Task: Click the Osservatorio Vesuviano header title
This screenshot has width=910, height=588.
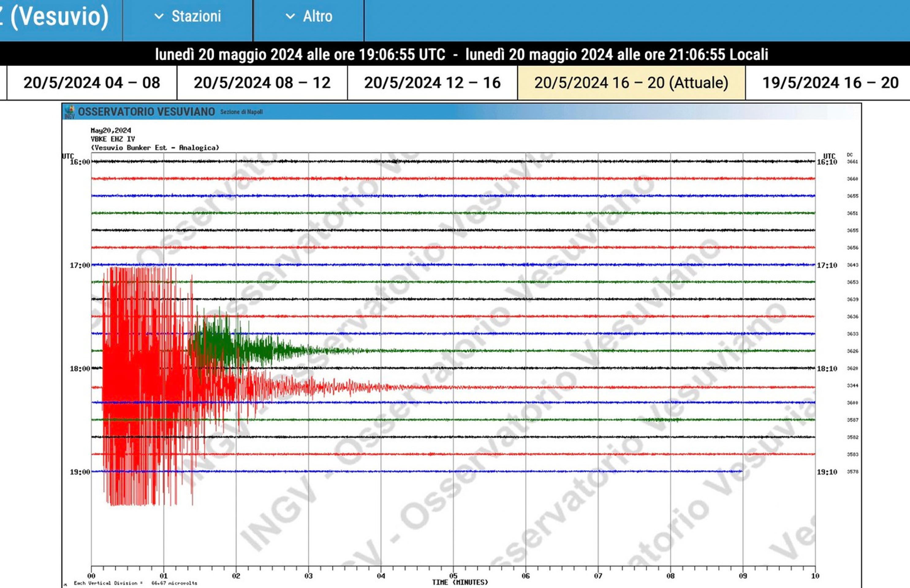Action: tap(146, 112)
